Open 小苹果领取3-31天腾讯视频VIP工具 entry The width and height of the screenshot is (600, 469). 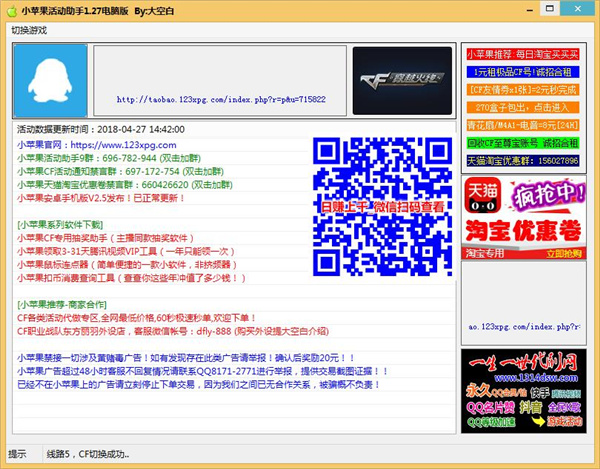coord(126,252)
